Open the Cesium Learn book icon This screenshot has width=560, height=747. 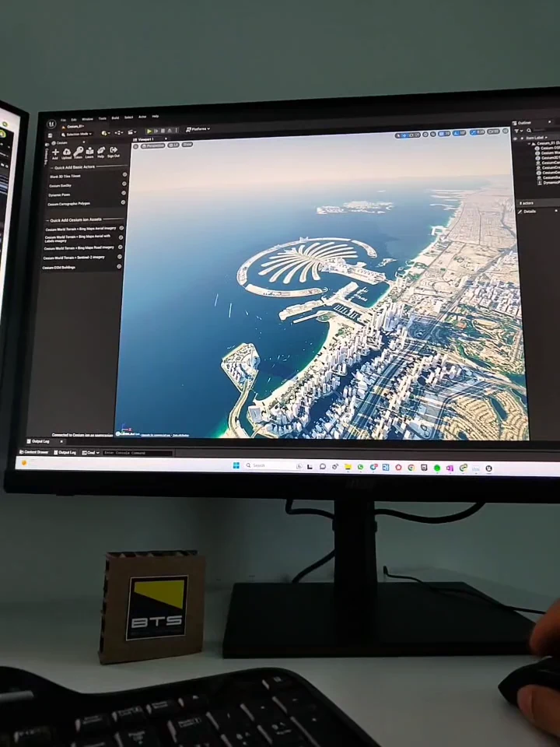click(x=89, y=153)
